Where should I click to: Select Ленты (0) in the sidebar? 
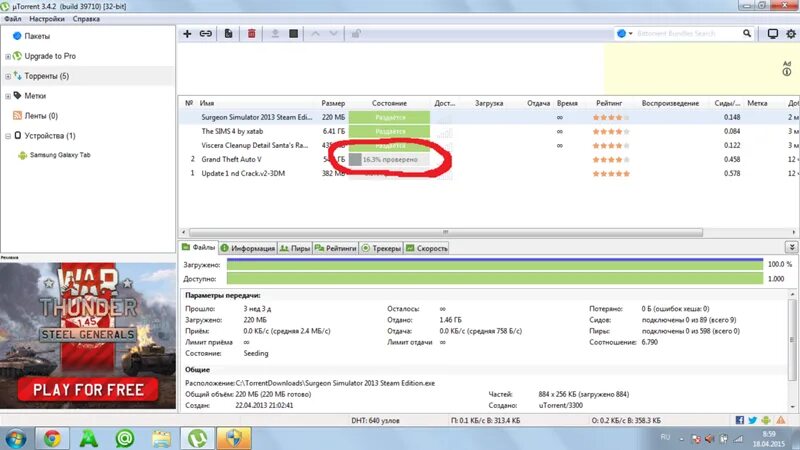[x=41, y=116]
